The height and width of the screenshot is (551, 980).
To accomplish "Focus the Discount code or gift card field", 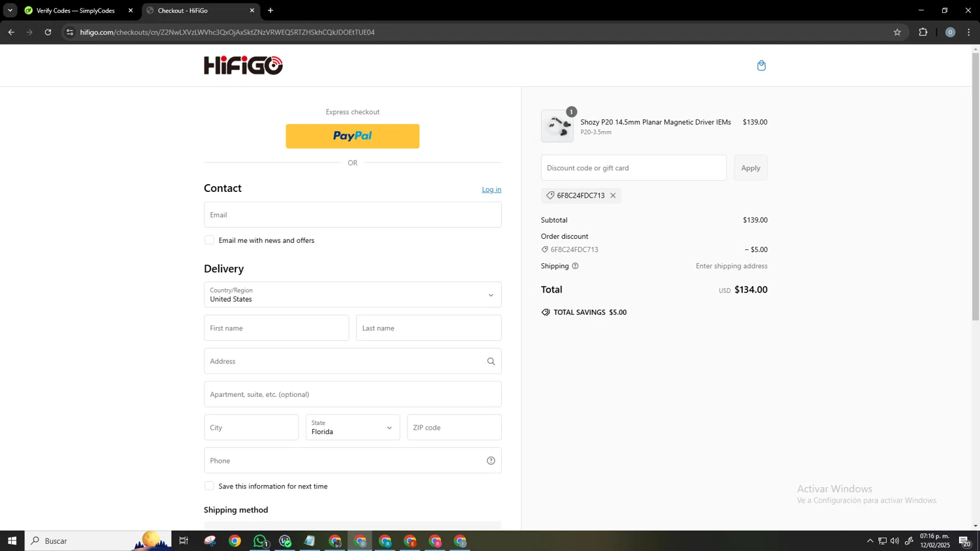I will coord(633,168).
